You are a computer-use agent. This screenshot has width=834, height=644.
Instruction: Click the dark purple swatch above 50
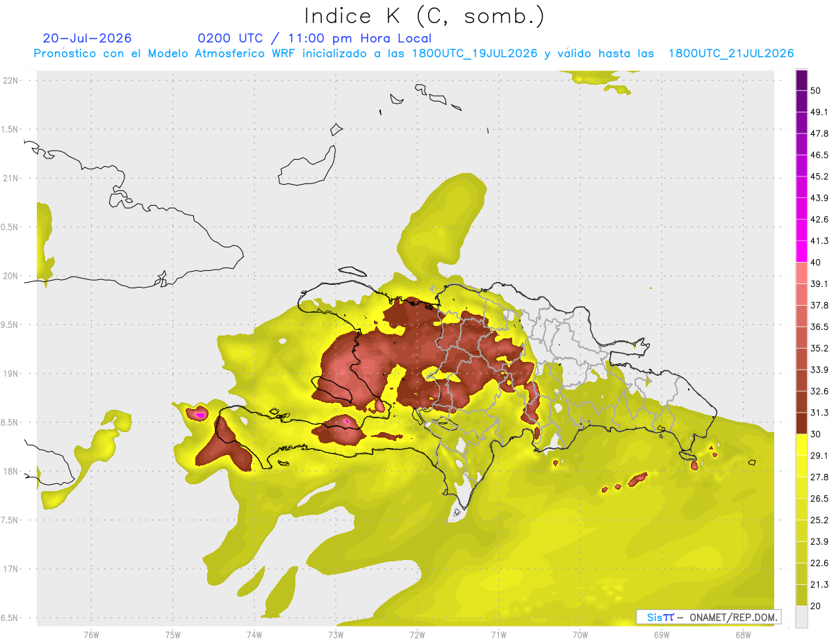pyautogui.click(x=801, y=80)
